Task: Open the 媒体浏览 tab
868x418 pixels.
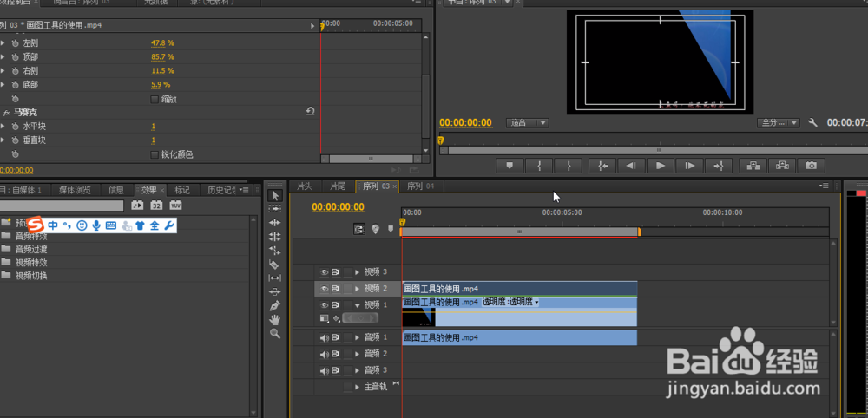Action: [x=75, y=190]
